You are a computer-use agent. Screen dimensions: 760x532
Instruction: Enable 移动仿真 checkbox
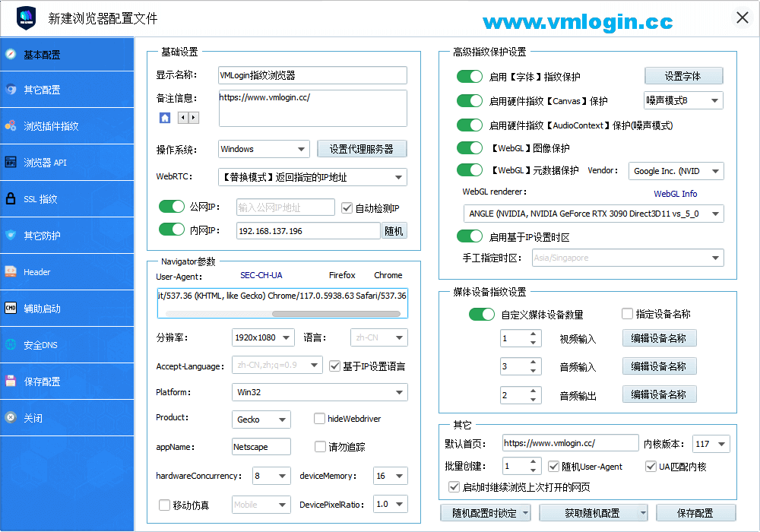click(164, 505)
